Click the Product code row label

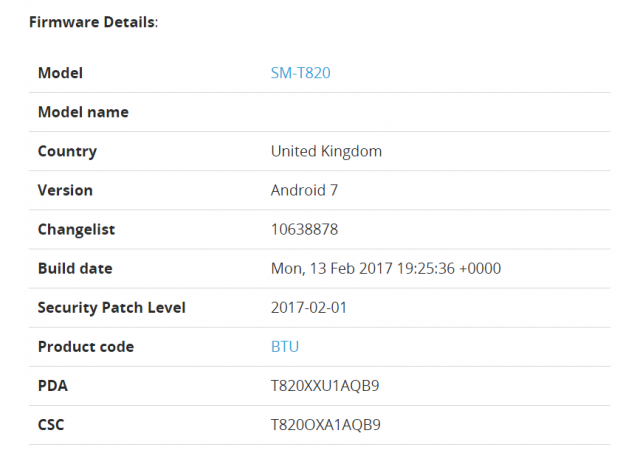[x=85, y=347]
